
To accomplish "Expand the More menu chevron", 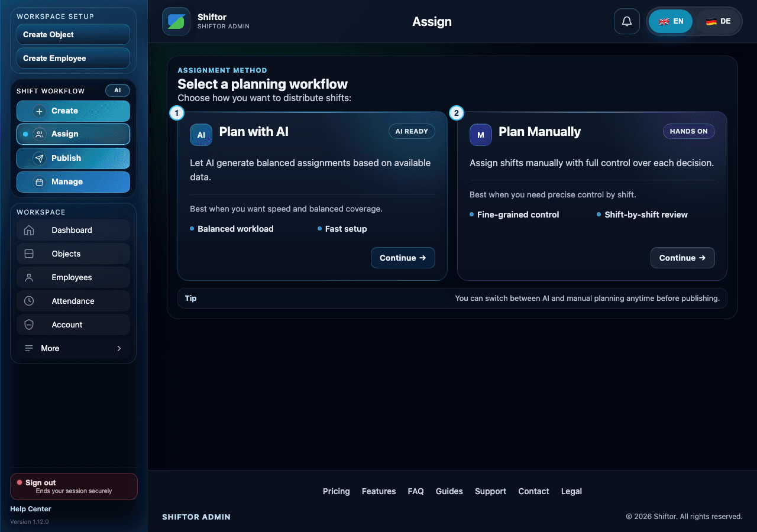I will (119, 349).
